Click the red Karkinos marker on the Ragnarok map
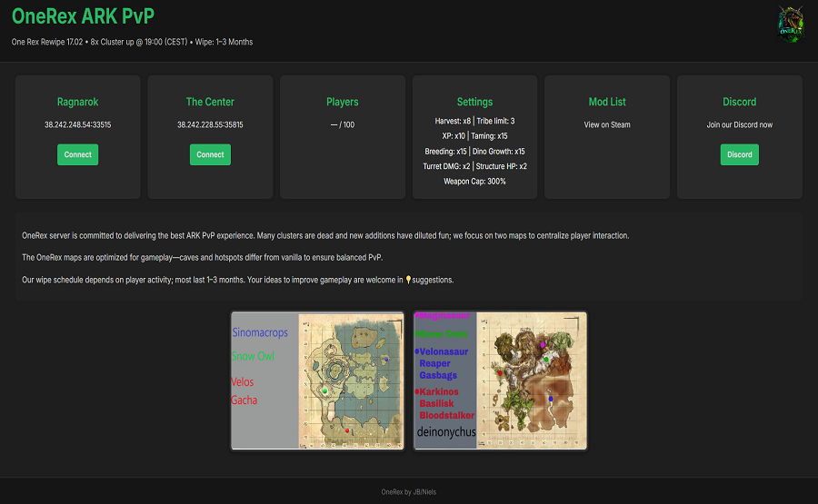This screenshot has width=818, height=504. click(x=500, y=372)
